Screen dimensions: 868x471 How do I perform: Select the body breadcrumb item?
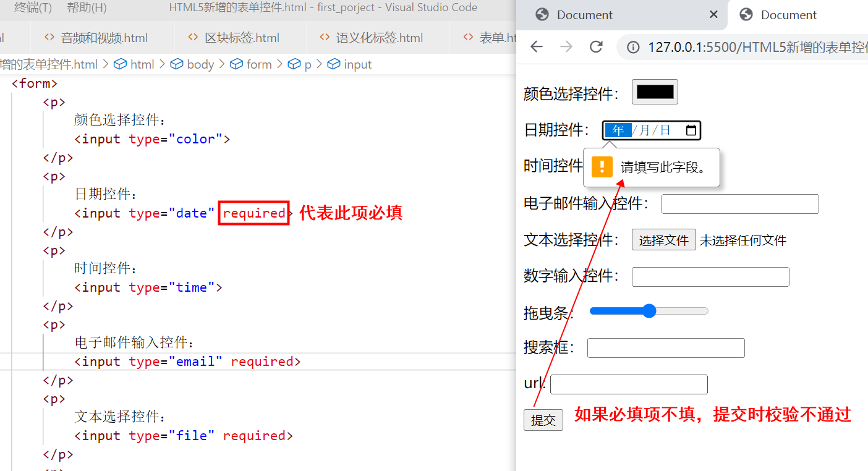pos(192,64)
